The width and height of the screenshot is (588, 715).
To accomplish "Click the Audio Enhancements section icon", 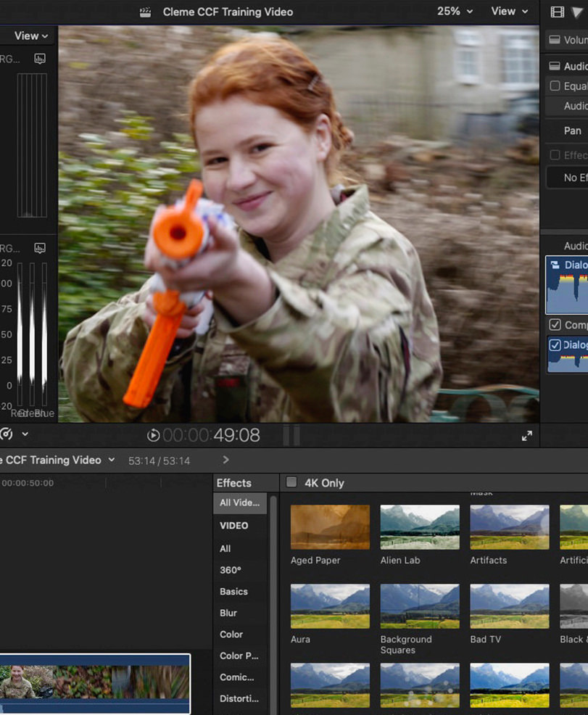I will [555, 66].
